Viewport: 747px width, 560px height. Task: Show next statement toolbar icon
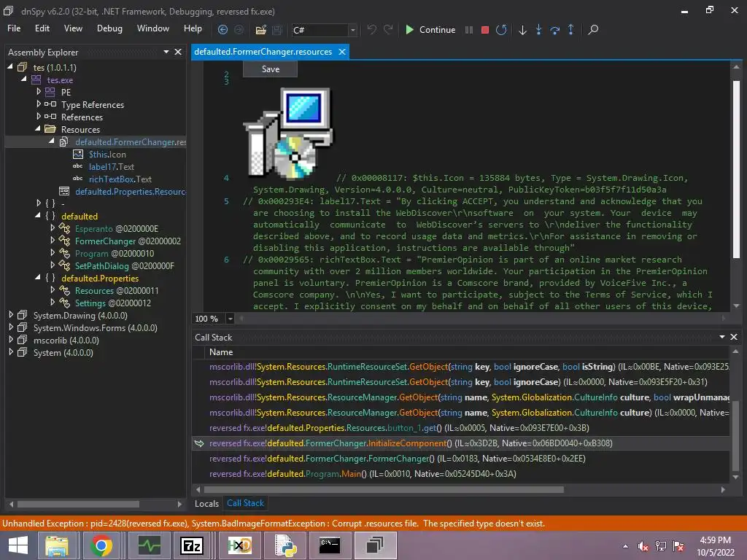(522, 29)
